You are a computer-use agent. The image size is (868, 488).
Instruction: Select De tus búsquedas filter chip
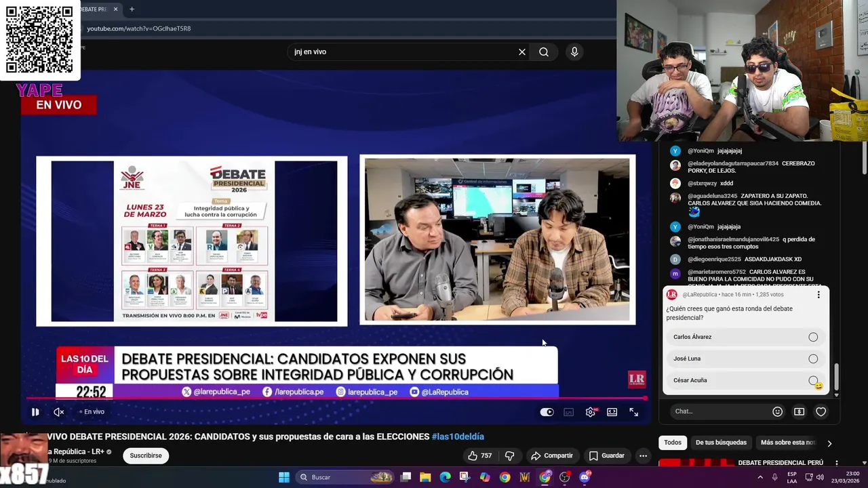pos(721,443)
